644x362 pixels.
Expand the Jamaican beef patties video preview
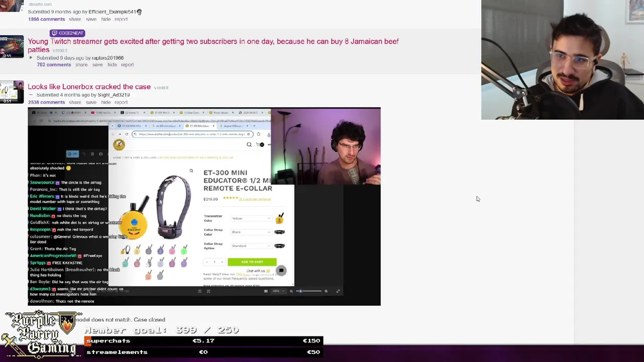pyautogui.click(x=31, y=58)
